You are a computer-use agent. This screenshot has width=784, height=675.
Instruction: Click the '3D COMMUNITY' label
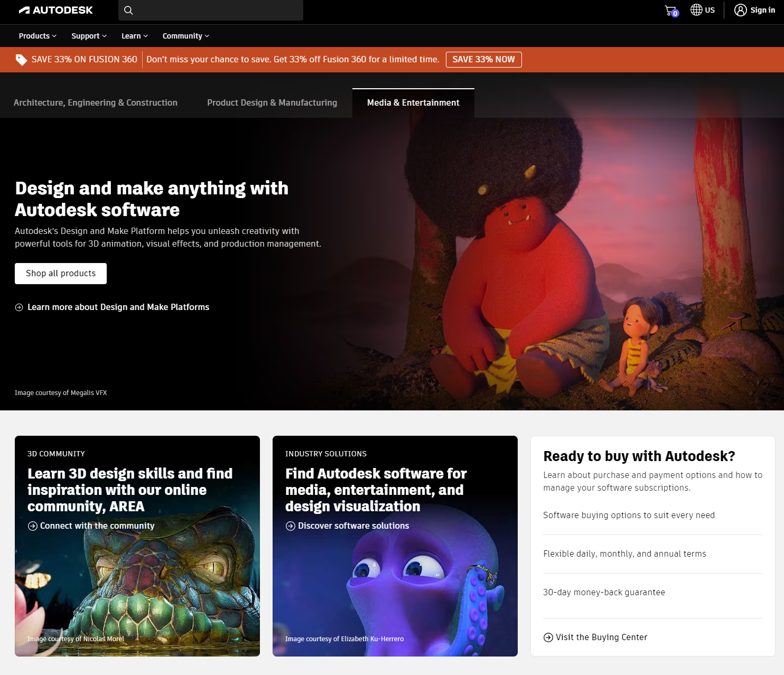pos(56,454)
